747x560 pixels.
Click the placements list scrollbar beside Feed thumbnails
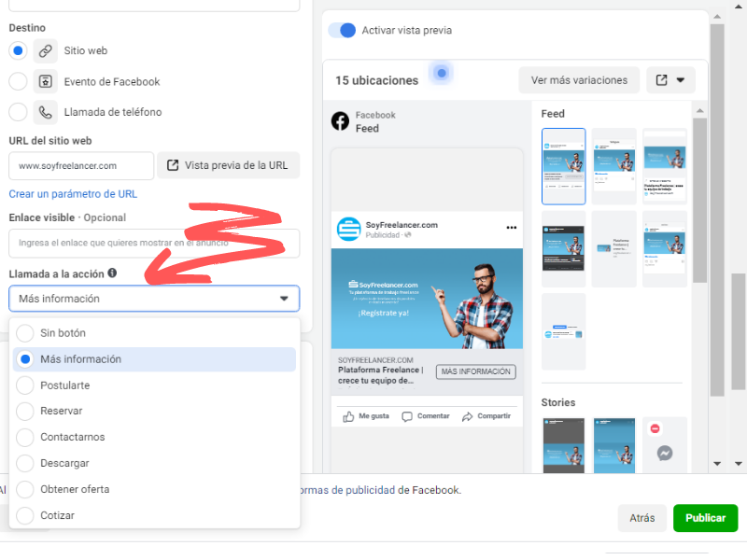pos(699,200)
